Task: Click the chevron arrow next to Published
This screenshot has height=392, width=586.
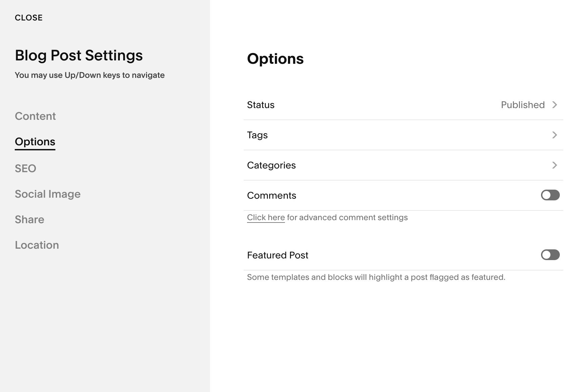Action: 554,105
